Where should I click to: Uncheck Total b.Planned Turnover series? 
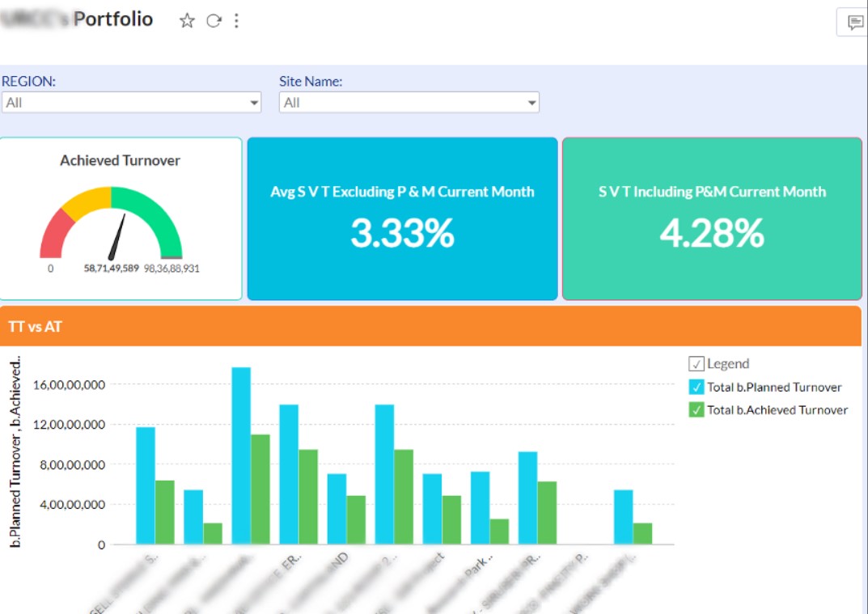pyautogui.click(x=696, y=387)
